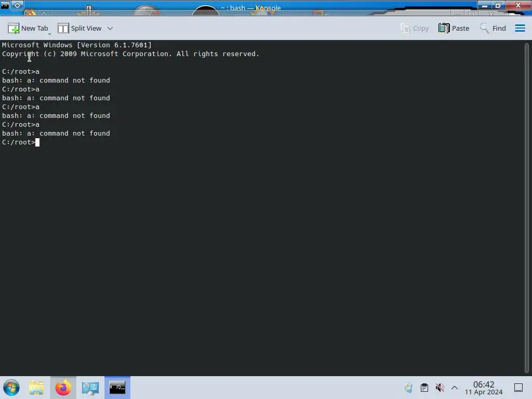Viewport: 532px width, 399px height.
Task: Open the system settings taskbar icon
Action: 90,388
